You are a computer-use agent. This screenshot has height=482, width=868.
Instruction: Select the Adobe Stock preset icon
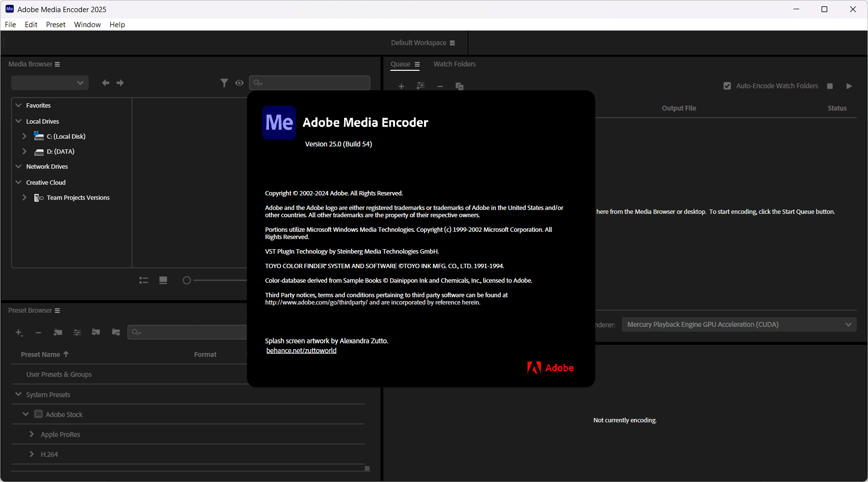(38, 414)
